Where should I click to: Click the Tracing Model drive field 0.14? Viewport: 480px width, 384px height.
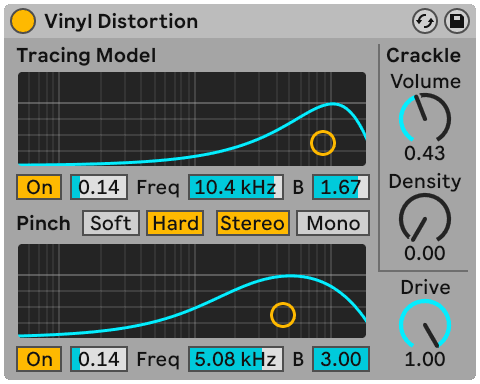click(99, 187)
